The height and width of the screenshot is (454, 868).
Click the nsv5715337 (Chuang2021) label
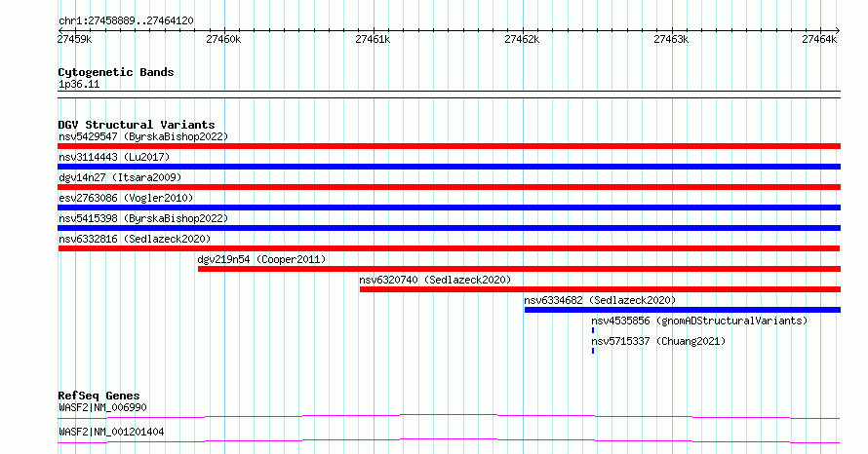coord(658,341)
